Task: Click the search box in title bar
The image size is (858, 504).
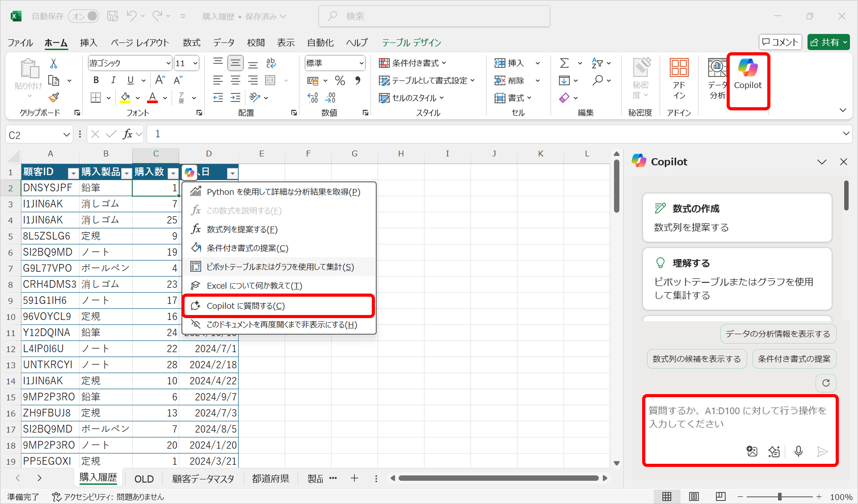Action: click(x=434, y=16)
